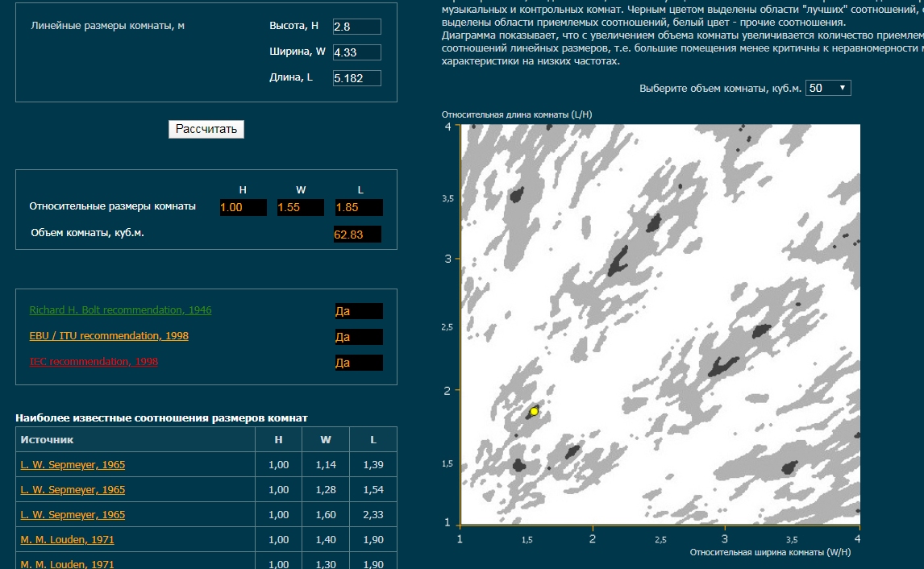The width and height of the screenshot is (924, 569).
Task: Click the Да result beside EBU / ITU
Action: pos(359,337)
